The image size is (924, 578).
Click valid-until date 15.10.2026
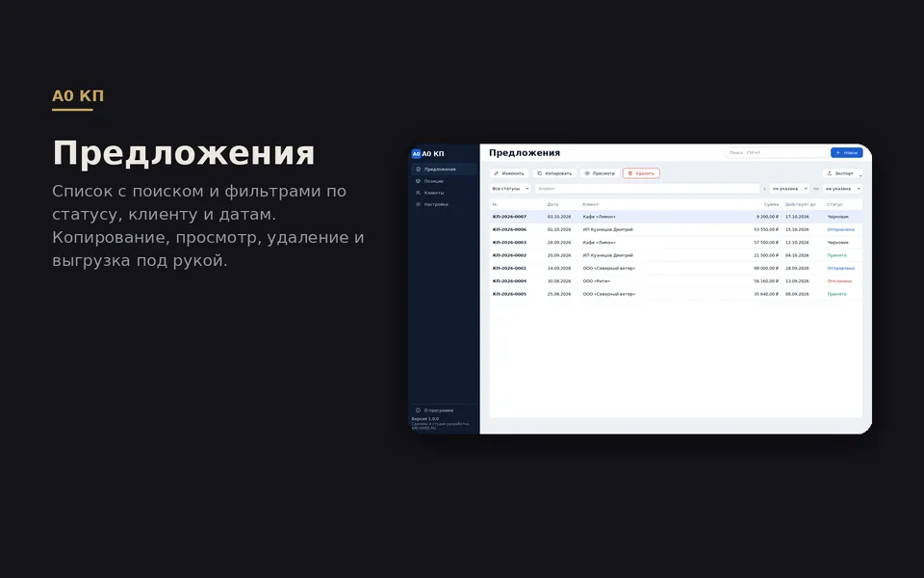[x=797, y=229]
